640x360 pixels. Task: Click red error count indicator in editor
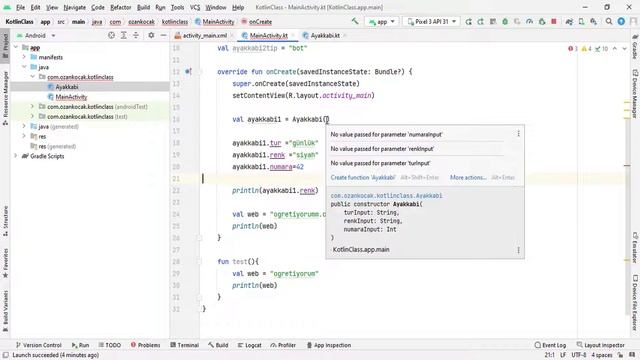pyautogui.click(x=573, y=49)
